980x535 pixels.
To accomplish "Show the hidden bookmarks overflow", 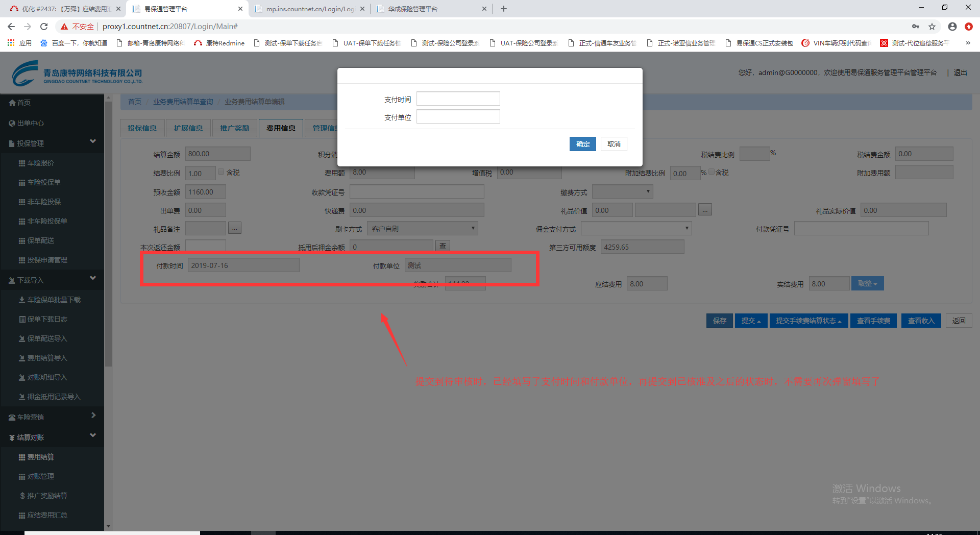I will 968,43.
